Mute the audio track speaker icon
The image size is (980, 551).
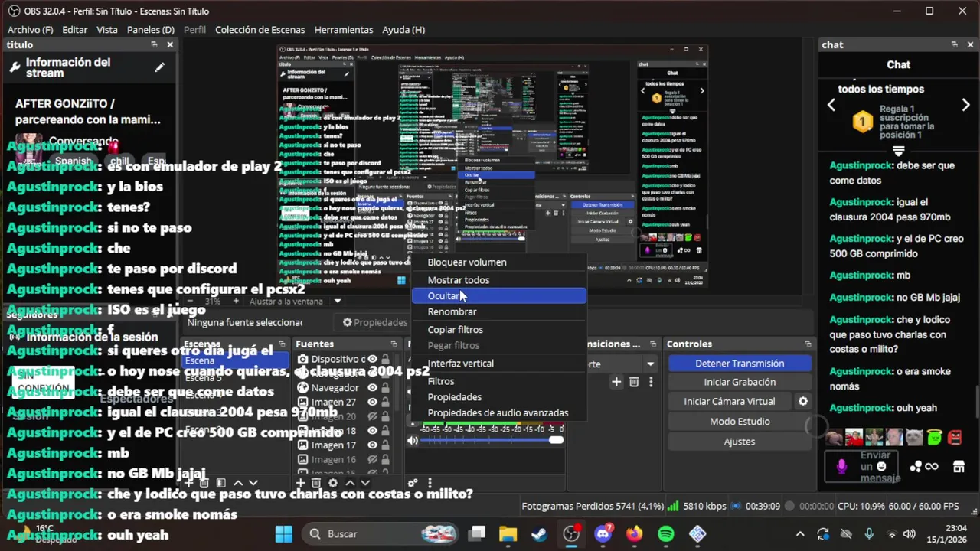pyautogui.click(x=413, y=440)
